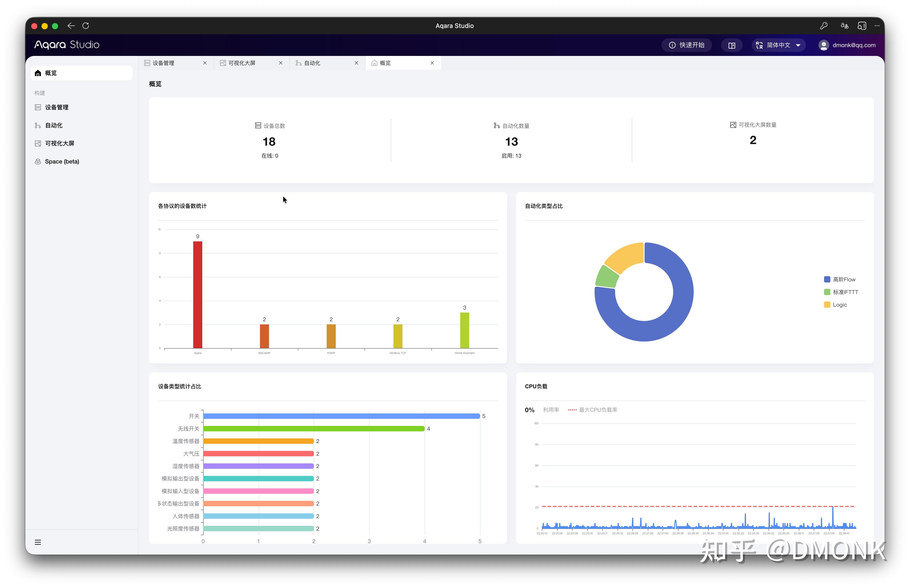Close the 自动化 tab
Screen dimensions: 910x588
coord(356,63)
